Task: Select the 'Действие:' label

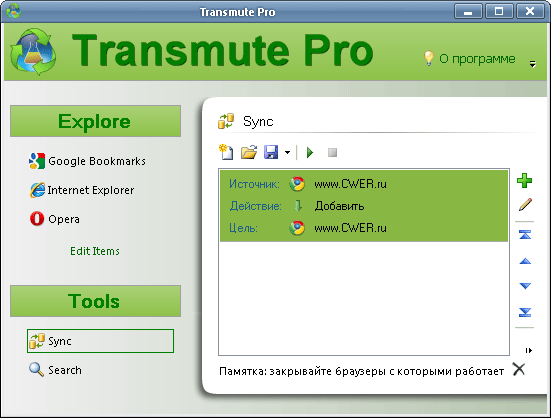Action: [256, 206]
